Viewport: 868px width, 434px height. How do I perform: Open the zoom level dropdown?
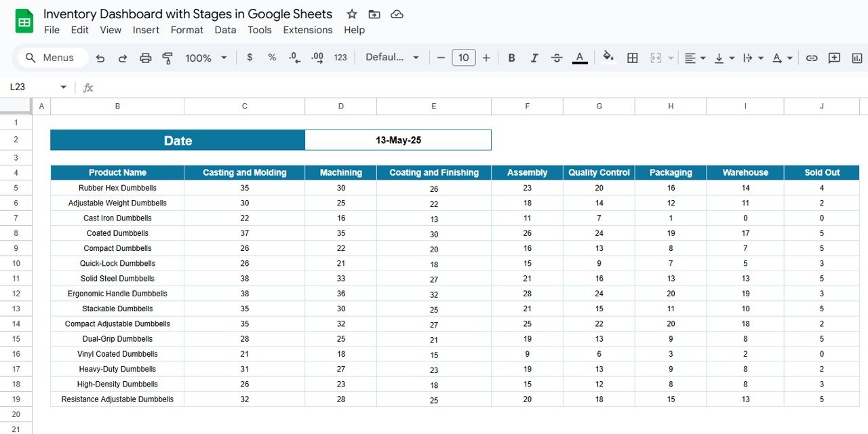point(206,58)
